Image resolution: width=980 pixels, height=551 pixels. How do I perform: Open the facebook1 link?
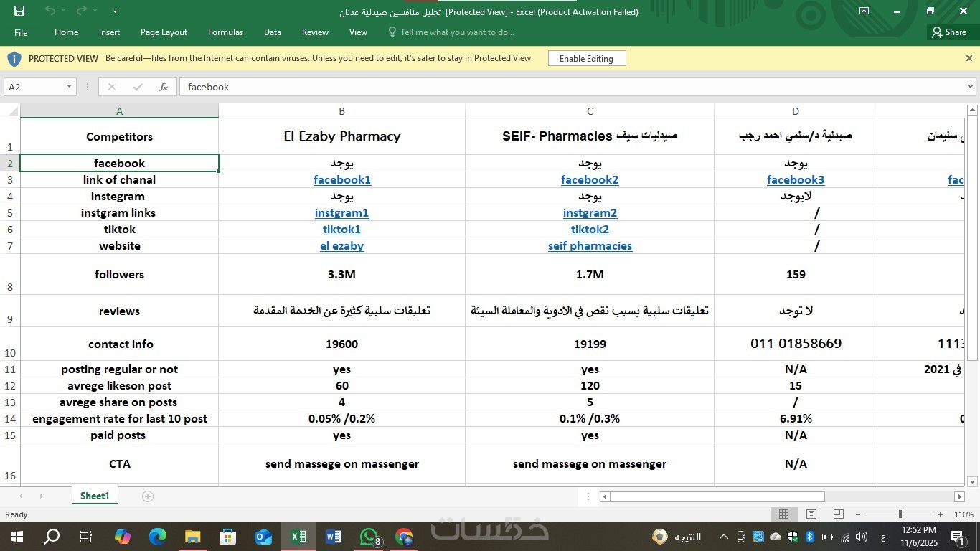click(x=342, y=180)
